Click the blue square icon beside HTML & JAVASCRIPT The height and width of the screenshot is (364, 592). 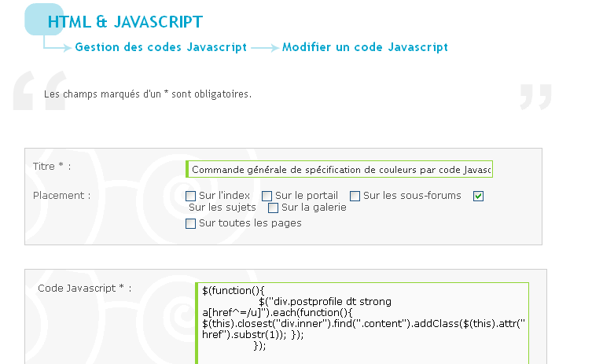(44, 19)
